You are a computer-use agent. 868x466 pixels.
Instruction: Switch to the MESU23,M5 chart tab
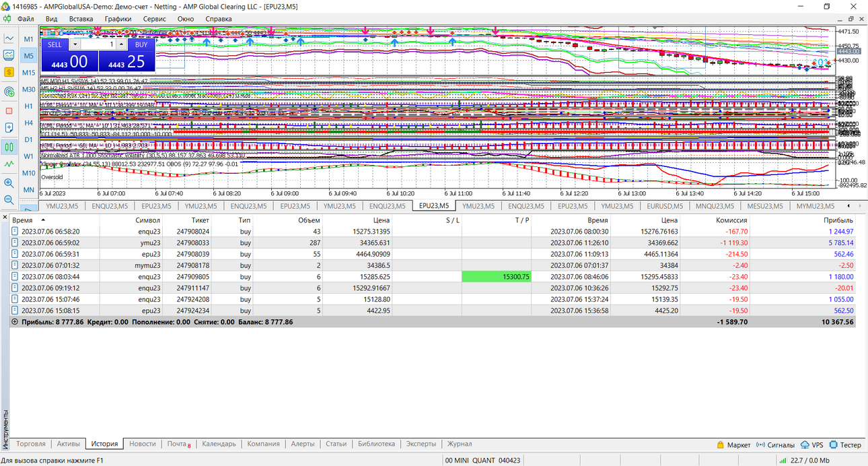765,206
